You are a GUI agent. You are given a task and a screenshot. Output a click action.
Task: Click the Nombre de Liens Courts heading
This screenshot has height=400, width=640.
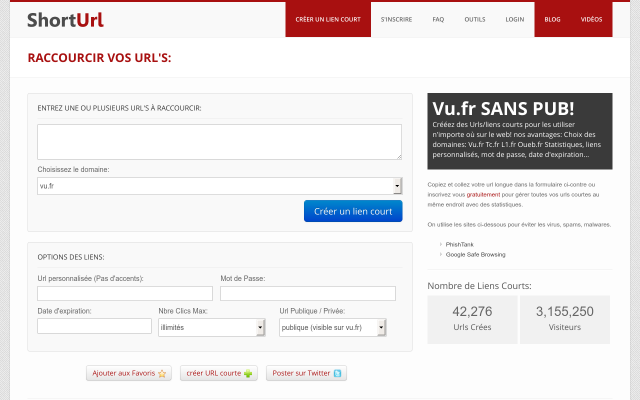click(x=479, y=286)
